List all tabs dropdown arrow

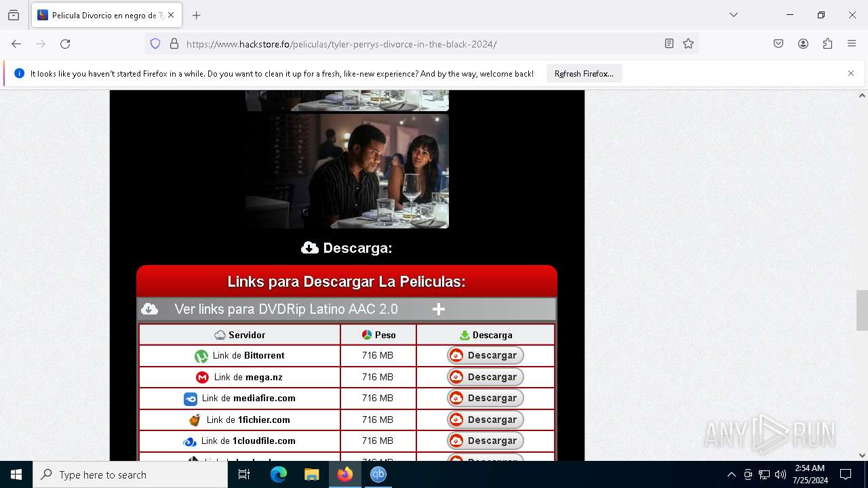734,15
